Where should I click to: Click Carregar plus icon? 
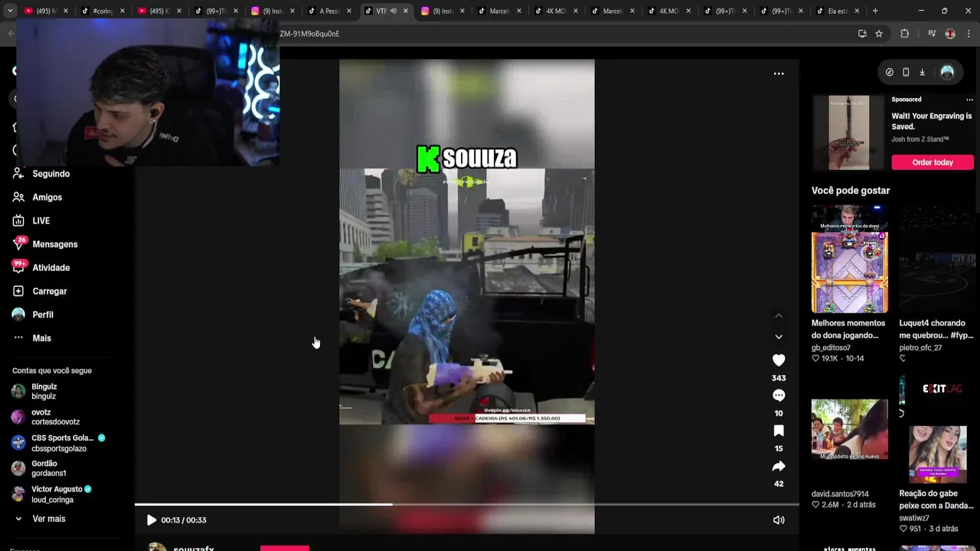point(18,292)
